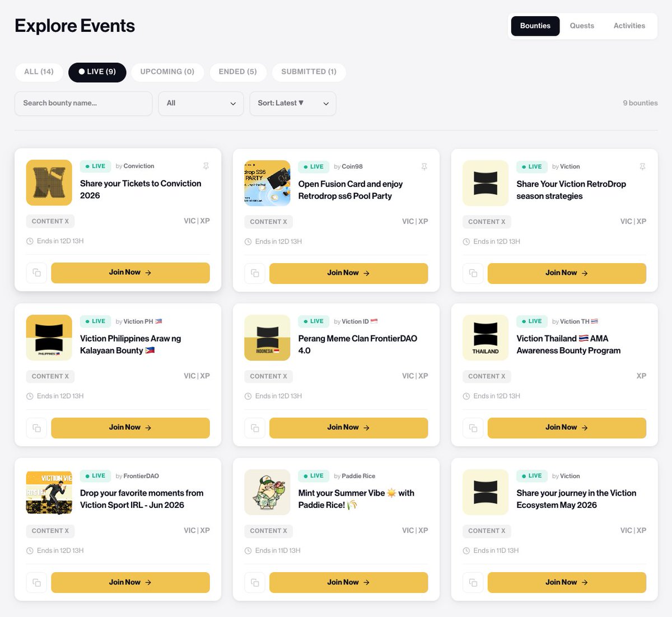Open 'Viction Thailand AMA Awareness Bounty Program' title

pyautogui.click(x=568, y=344)
